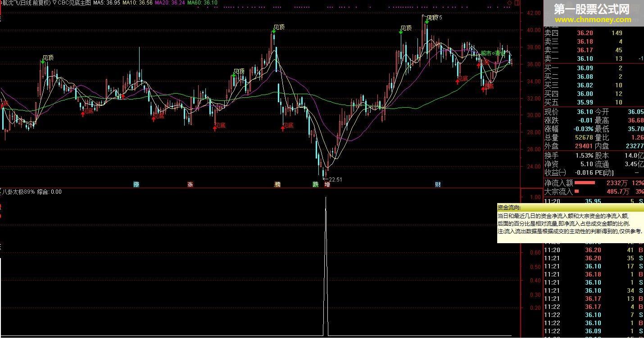Click the 42.00 level on the price axis
The width and height of the screenshot is (644, 349).
click(534, 13)
